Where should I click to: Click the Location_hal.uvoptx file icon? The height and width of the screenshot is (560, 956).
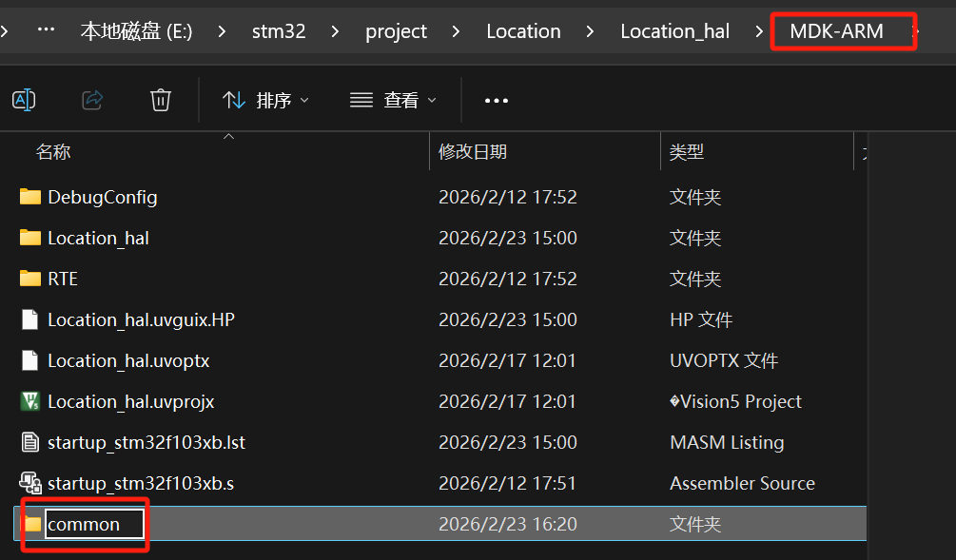point(29,360)
